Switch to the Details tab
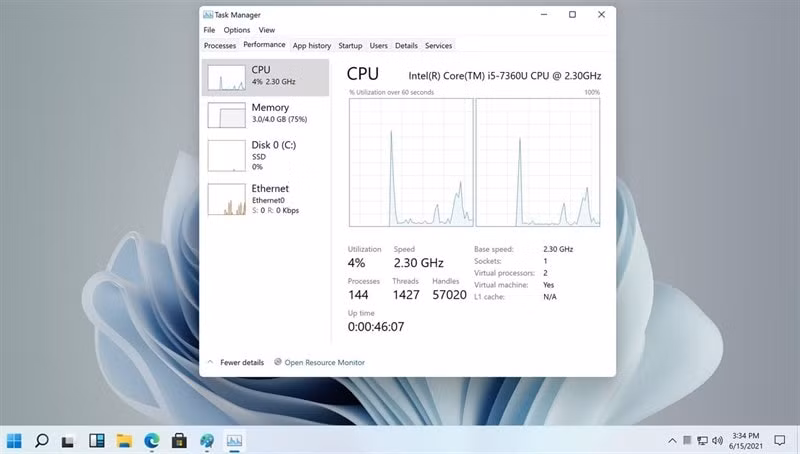 click(406, 45)
